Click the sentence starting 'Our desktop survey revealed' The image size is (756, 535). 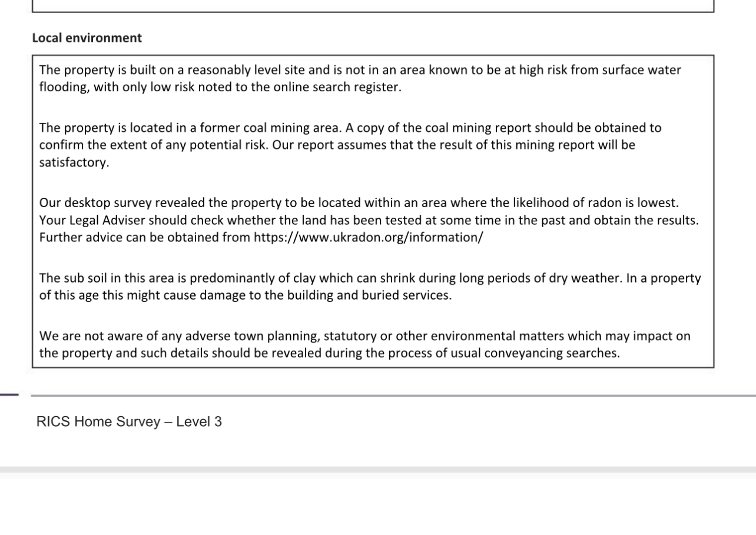click(359, 203)
